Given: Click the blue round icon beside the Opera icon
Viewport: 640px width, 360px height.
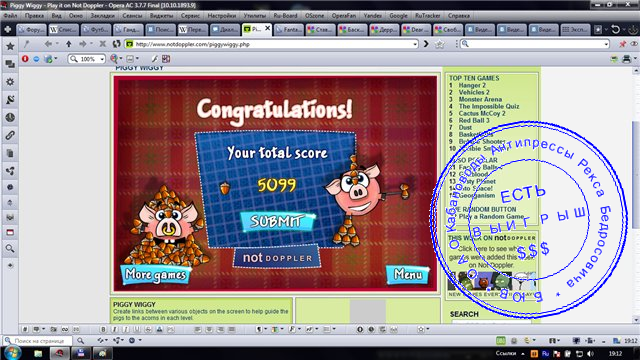Looking at the screenshot, I should [x=36, y=59].
